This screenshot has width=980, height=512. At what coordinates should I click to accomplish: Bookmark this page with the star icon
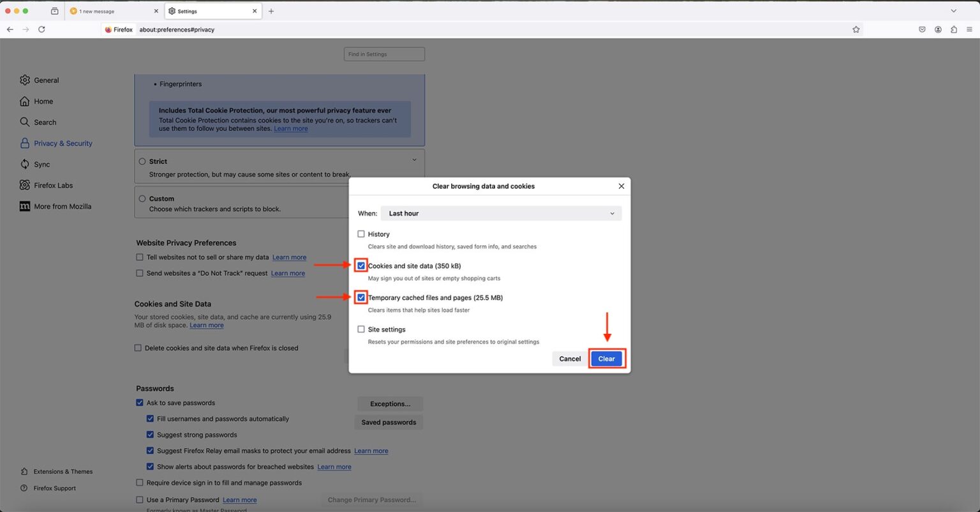(x=856, y=29)
